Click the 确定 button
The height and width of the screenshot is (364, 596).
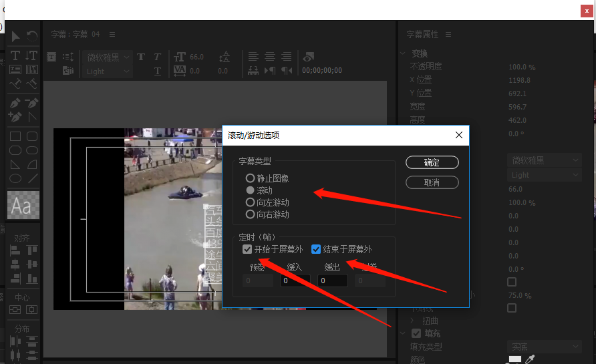tap(432, 162)
